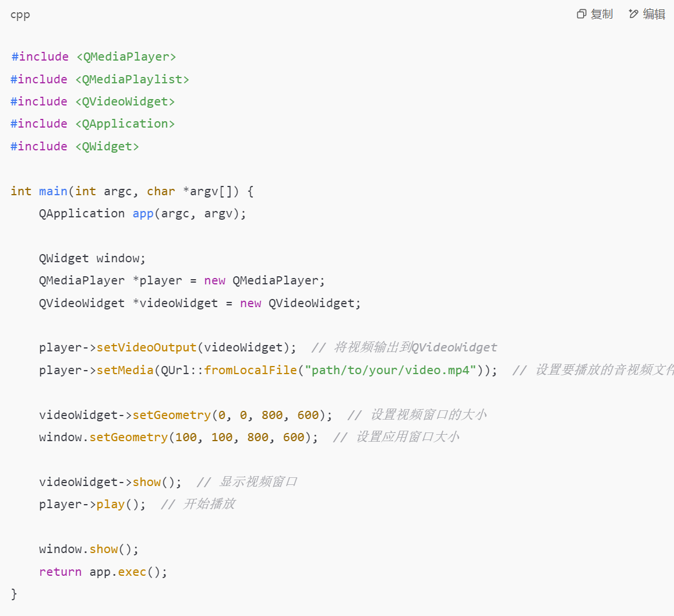The image size is (674, 616).
Task: Click the cpp language label
Action: (x=20, y=15)
